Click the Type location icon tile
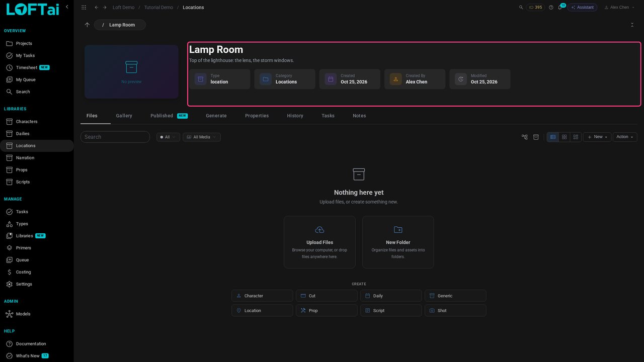Screen dimensions: 644x362 (200, 79)
